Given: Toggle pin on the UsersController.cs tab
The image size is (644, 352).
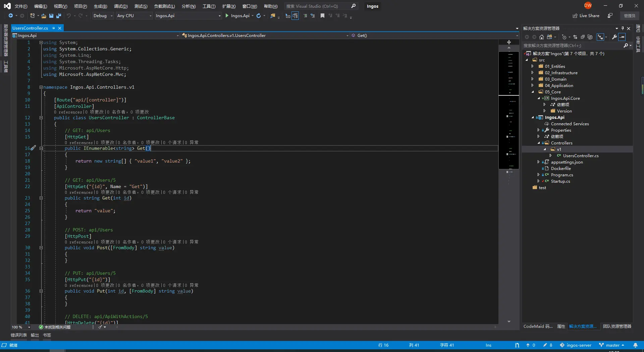Looking at the screenshot, I should coord(54,28).
